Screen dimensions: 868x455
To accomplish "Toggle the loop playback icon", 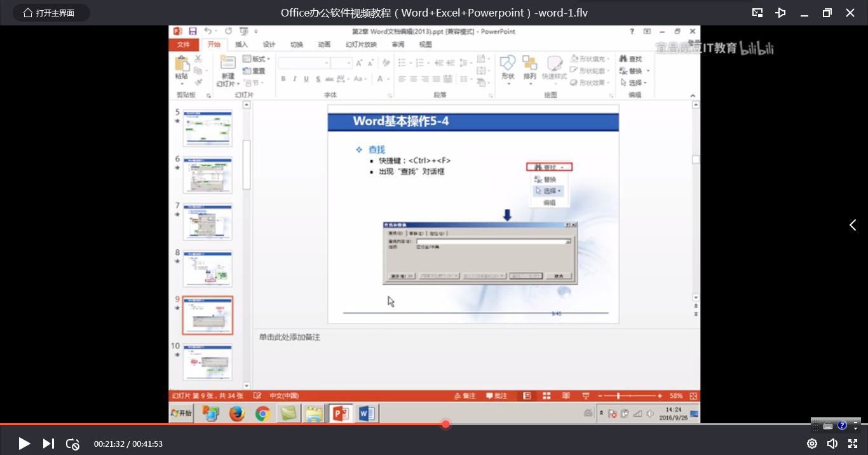I will point(73,444).
